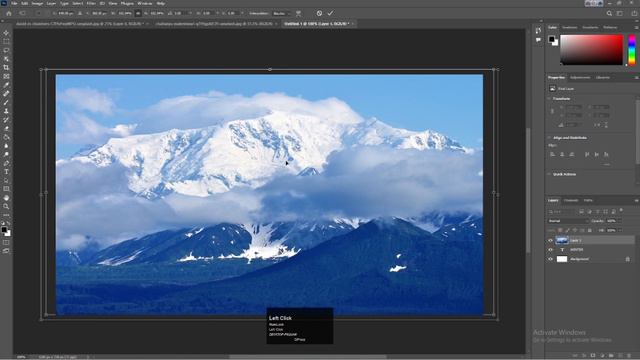Toggle Quick Mask mode in the toolbar
Image resolution: width=640 pixels, height=360 pixels.
tap(6, 242)
